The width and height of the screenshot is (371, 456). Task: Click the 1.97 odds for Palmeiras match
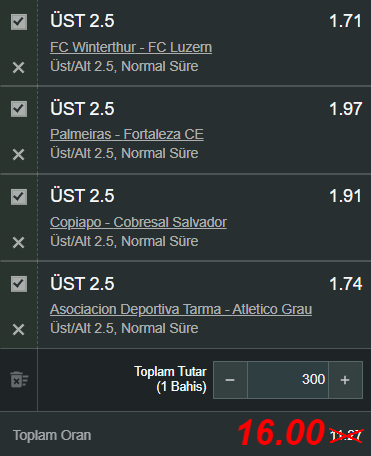(345, 109)
